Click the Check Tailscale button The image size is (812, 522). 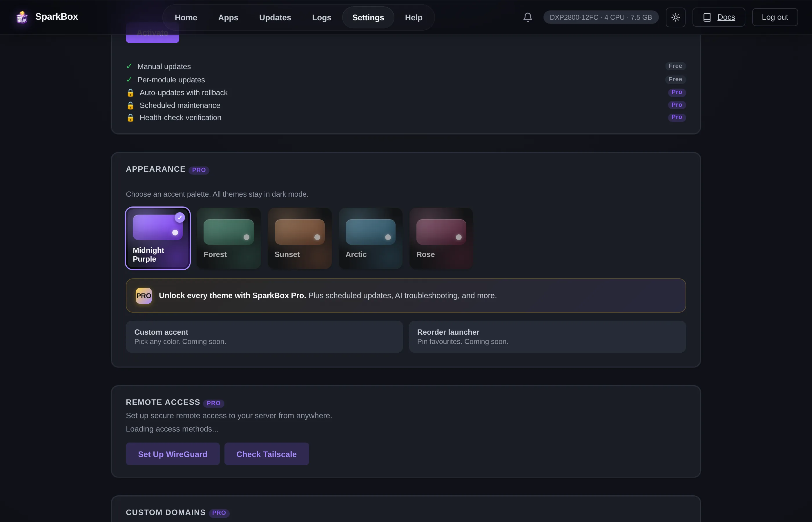point(267,454)
